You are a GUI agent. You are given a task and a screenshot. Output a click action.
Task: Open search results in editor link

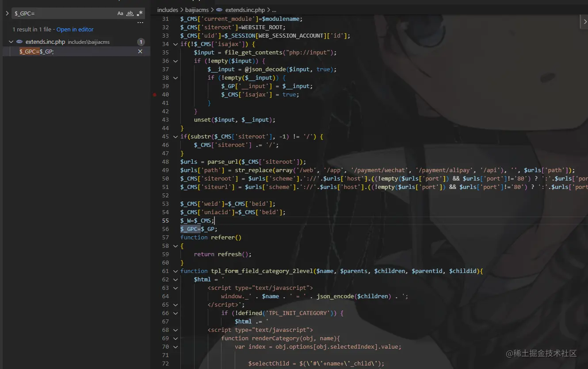click(x=75, y=30)
